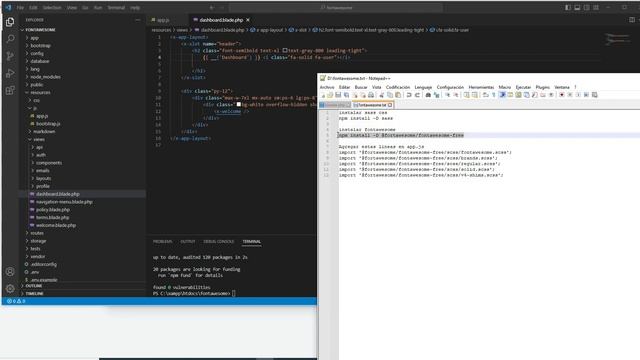The image size is (640, 360).
Task: Toggle panel layout icon in title bar
Action: 577,7
